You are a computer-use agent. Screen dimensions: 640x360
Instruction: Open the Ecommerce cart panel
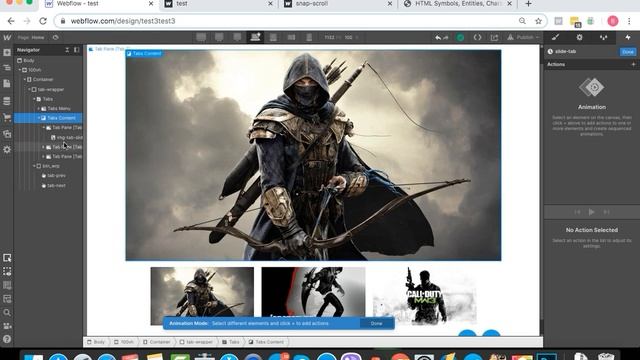click(7, 118)
